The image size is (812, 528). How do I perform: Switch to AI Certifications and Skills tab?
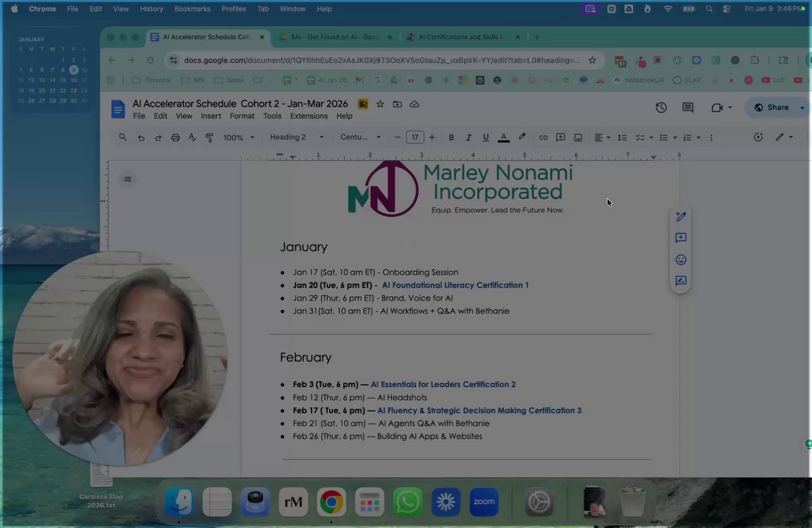462,37
